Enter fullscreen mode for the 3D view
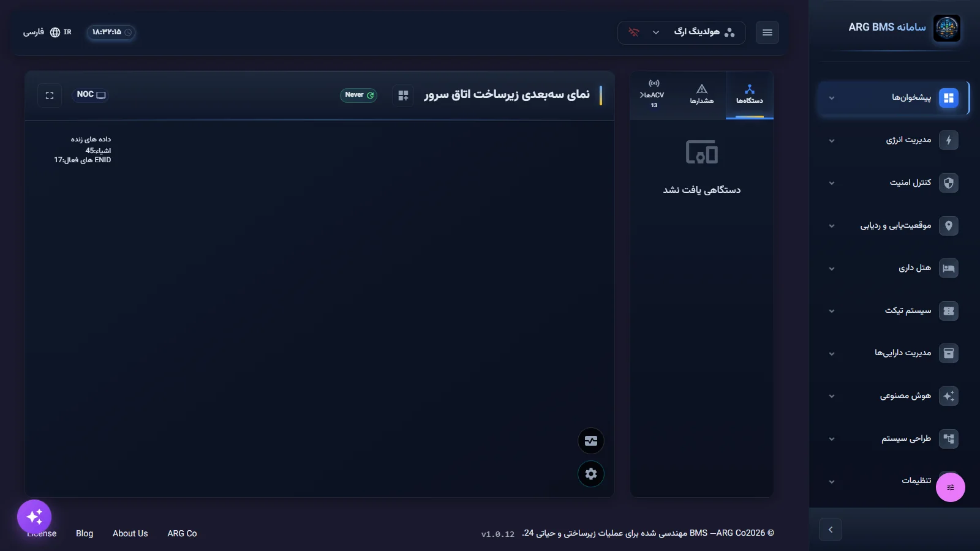This screenshot has height=551, width=980. point(50,96)
